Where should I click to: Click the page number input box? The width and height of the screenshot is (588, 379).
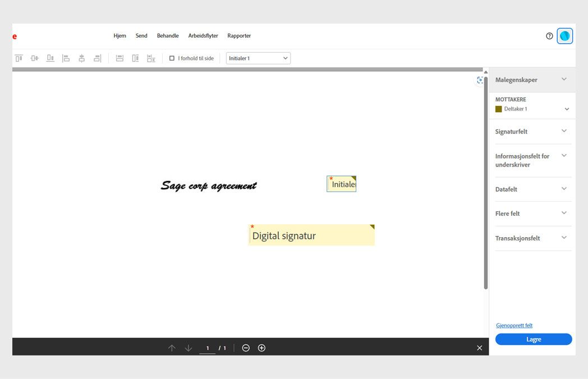[208, 348]
